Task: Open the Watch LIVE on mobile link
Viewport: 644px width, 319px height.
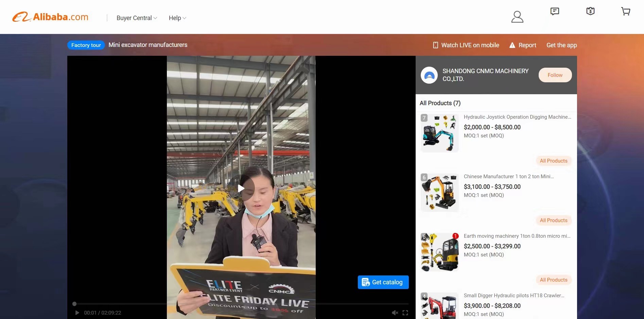Action: coord(466,45)
